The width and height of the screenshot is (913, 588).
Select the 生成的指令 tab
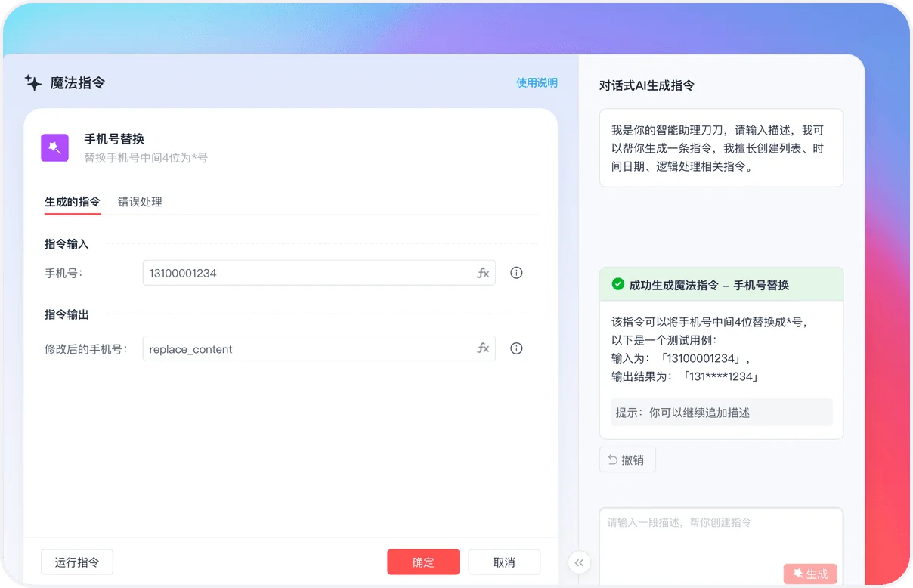[x=72, y=202]
